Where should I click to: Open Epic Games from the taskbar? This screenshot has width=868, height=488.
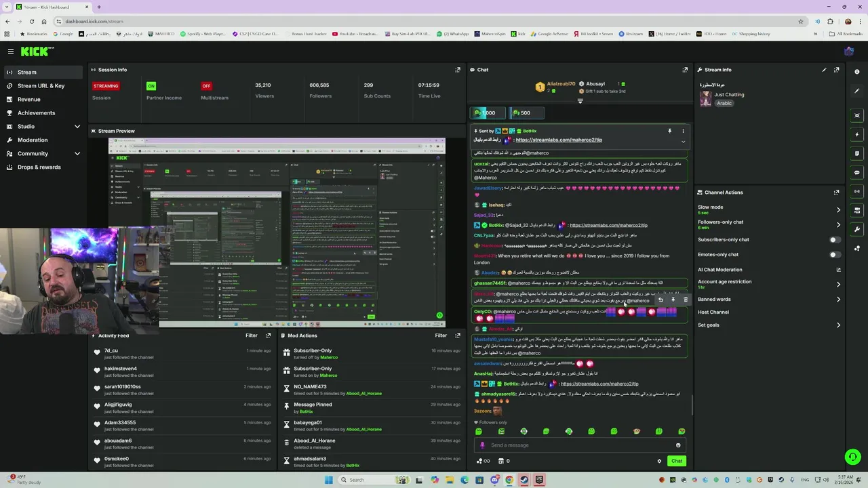point(539,480)
